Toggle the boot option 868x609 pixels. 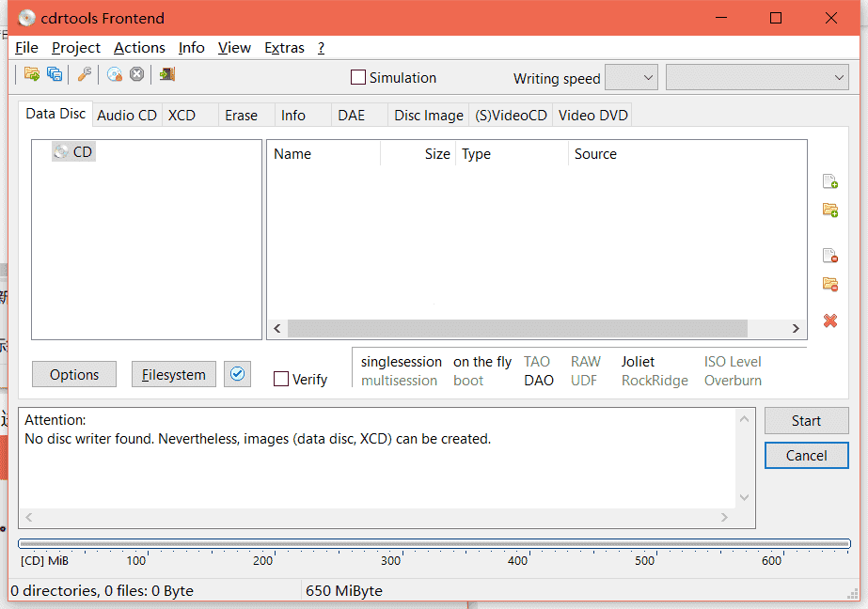(x=468, y=381)
